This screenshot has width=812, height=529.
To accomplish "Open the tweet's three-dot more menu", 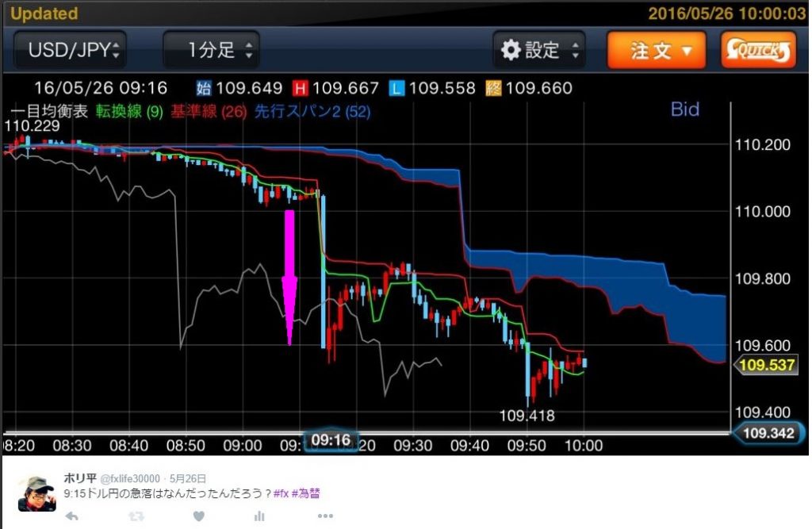I will coord(325,516).
